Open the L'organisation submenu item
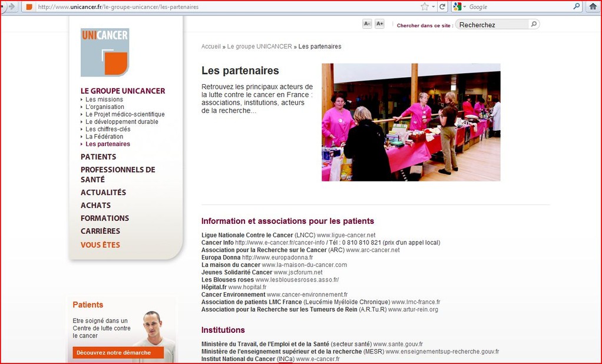602x364 pixels. point(105,107)
